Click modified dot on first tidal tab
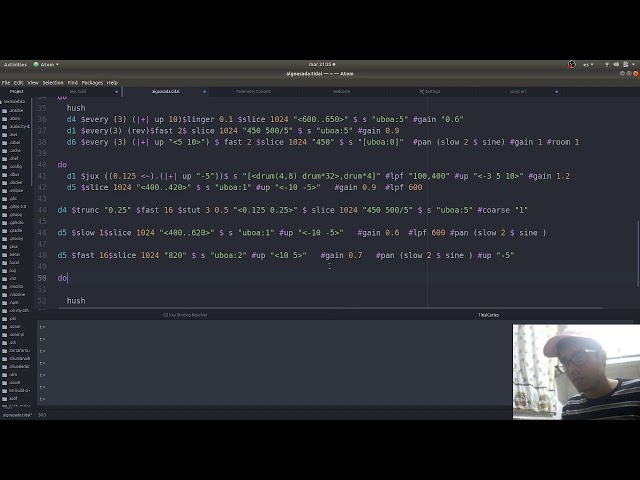The width and height of the screenshot is (640, 480). (x=116, y=92)
